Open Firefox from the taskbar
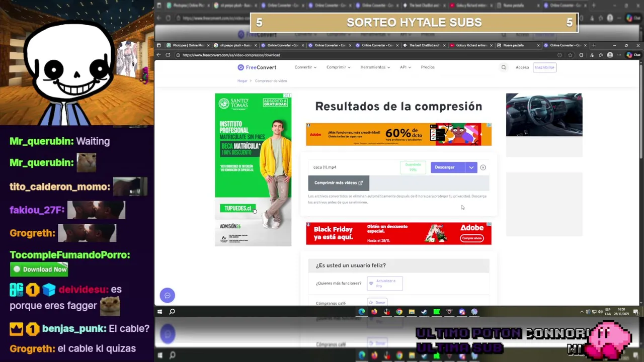The width and height of the screenshot is (644, 362). point(374,312)
